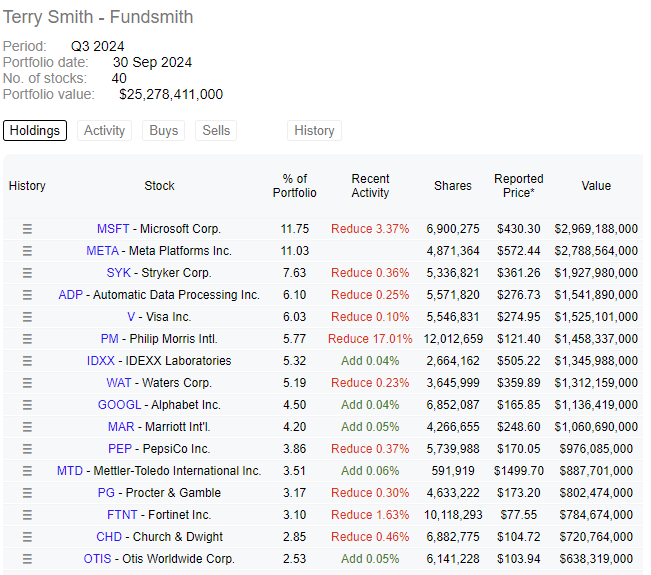Click the period value 'Q3 2024'

[x=98, y=46]
